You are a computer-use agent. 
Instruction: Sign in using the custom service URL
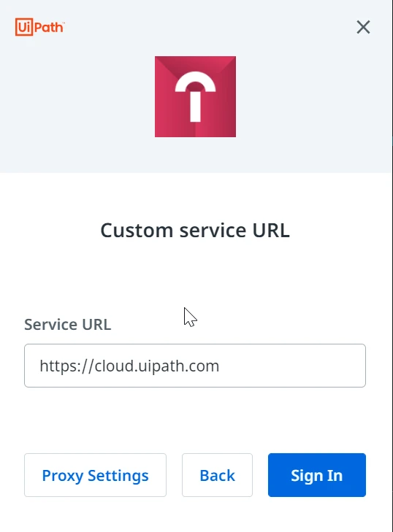[x=317, y=475]
